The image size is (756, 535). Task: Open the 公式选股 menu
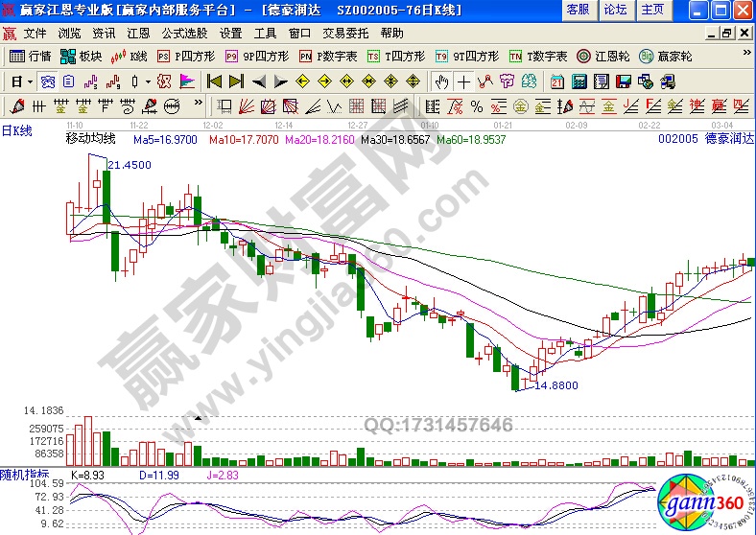tap(184, 34)
